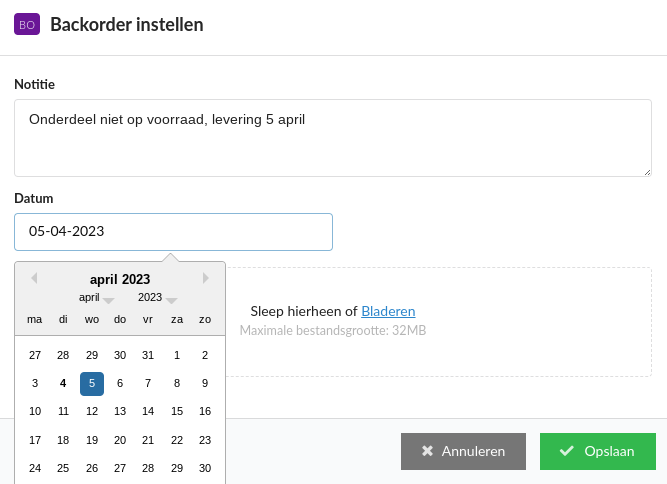This screenshot has height=484, width=667.
Task: Click the checkmark icon on Opslaan
Action: (567, 451)
